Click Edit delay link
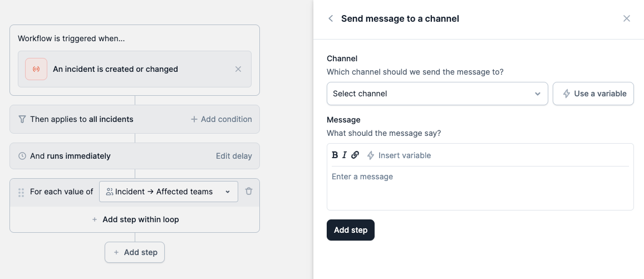644x279 pixels. 234,156
